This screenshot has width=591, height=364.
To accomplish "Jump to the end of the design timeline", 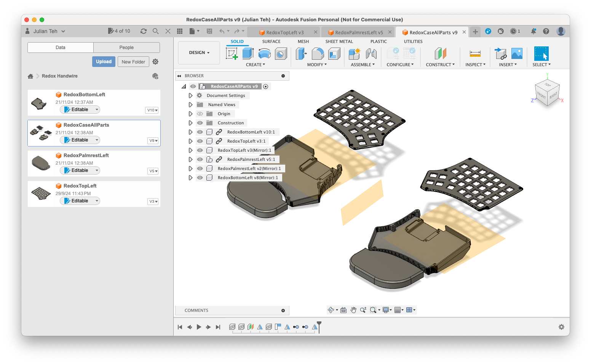I will [217, 327].
